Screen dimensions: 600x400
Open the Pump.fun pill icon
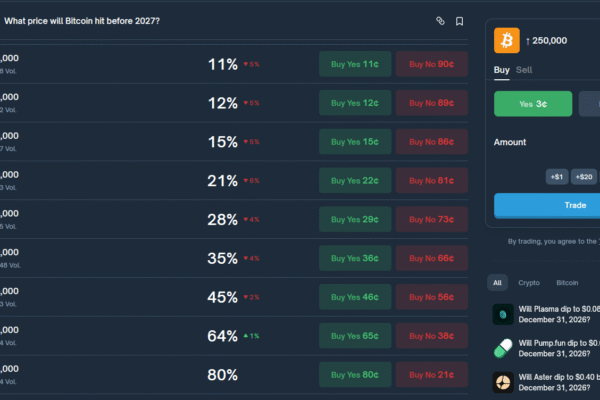click(503, 348)
